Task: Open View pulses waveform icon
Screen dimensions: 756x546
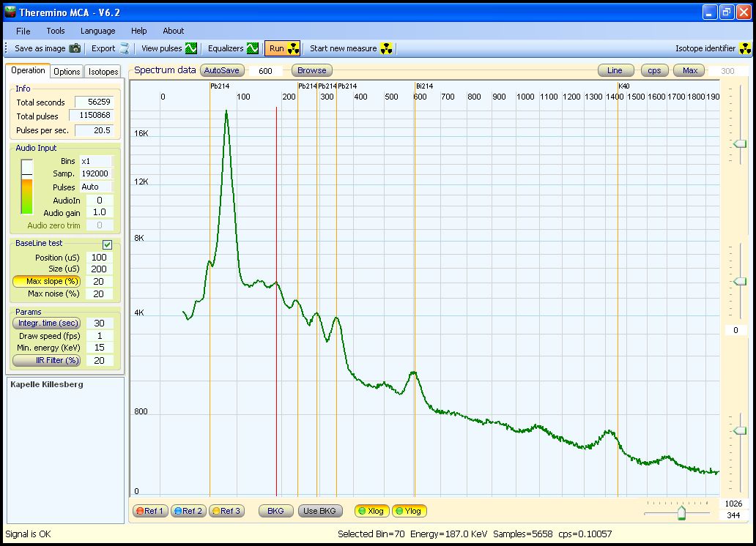Action: point(191,49)
